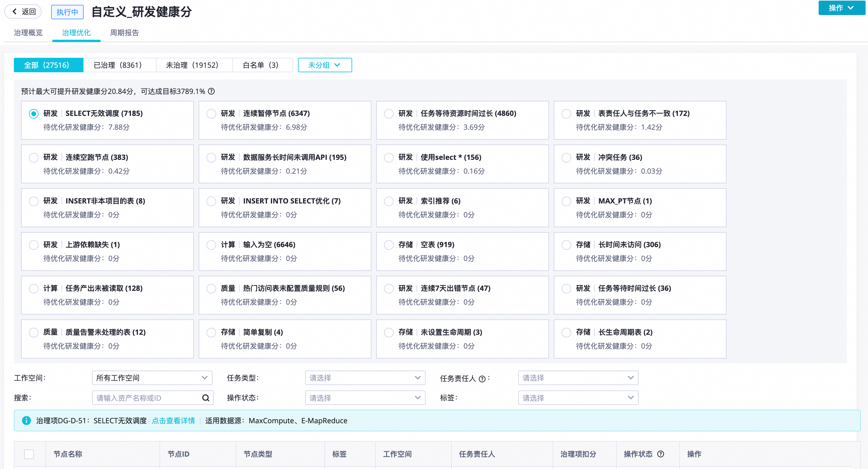Image resolution: width=868 pixels, height=469 pixels.
Task: Select the 冲突任务 (36) radio option
Action: (566, 157)
